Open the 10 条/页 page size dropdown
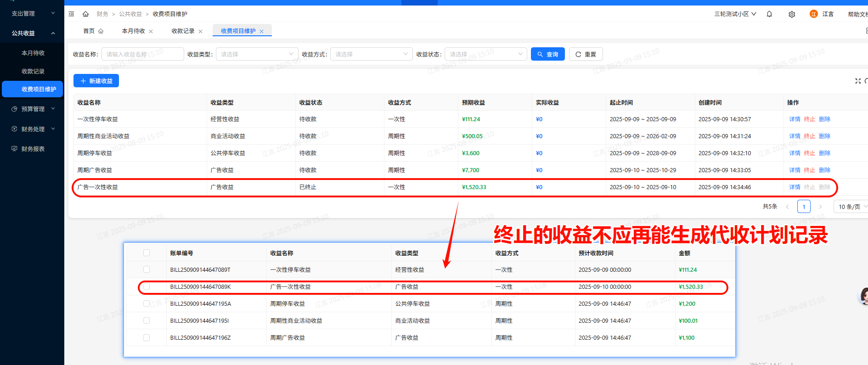The image size is (868, 365). click(x=851, y=207)
